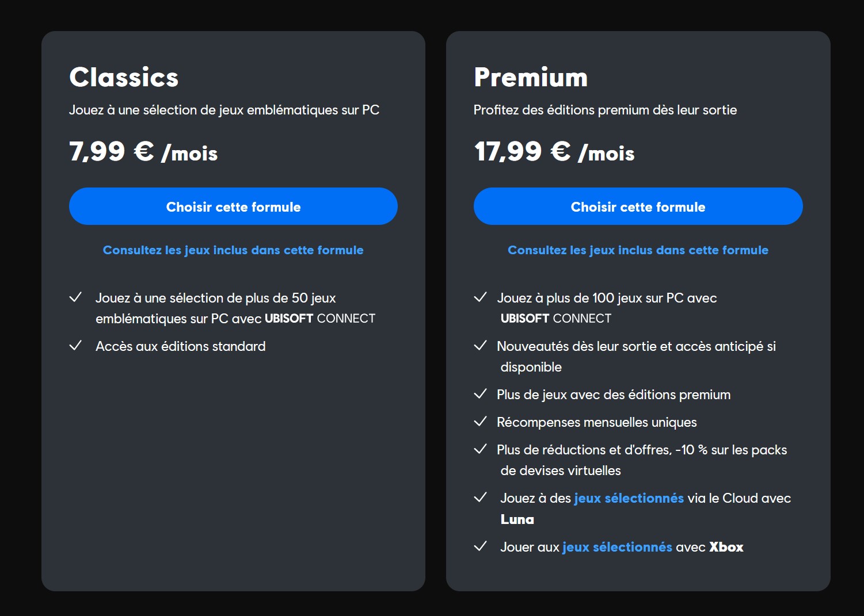Click the 17,99 € /mois price
Viewport: 864px width, 616px height.
click(554, 152)
